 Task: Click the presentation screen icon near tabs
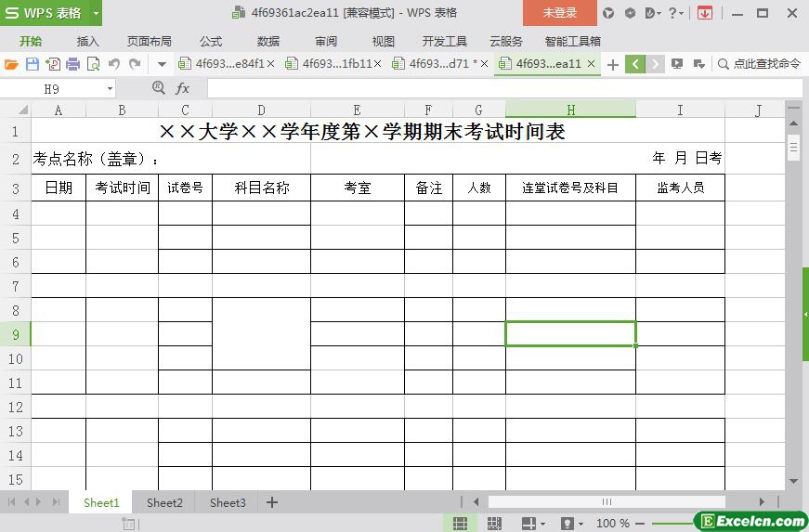677,64
